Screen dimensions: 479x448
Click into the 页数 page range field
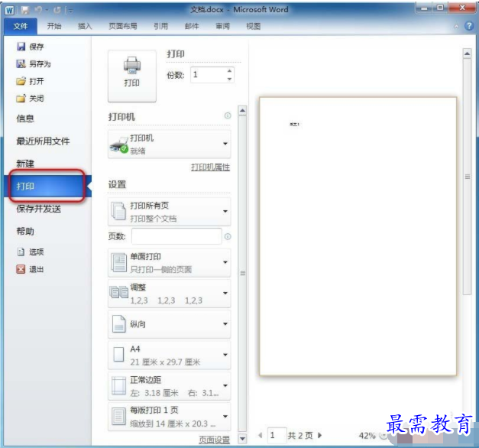point(176,236)
